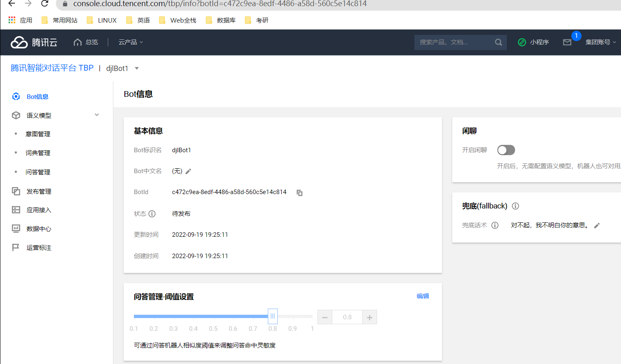Open 应用接入 menu item
The height and width of the screenshot is (364, 621).
point(39,210)
